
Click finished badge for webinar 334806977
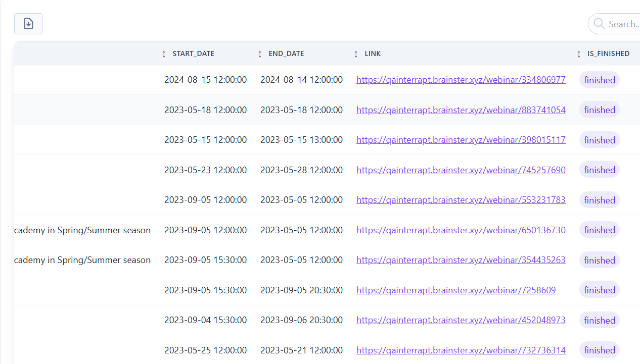point(599,80)
